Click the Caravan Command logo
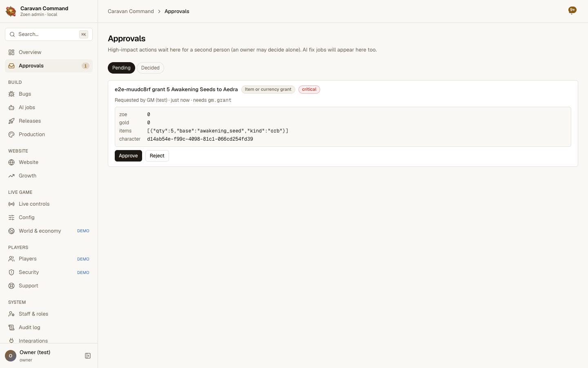The image size is (588, 368). [x=11, y=11]
